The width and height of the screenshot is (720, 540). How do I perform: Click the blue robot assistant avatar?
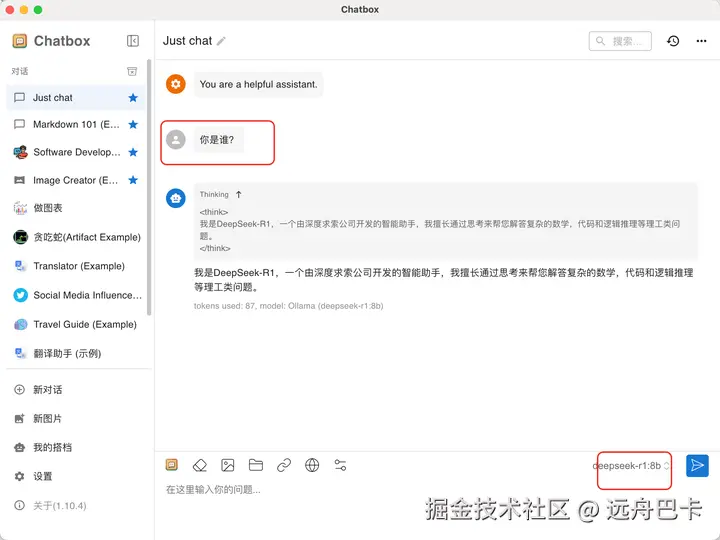pos(176,198)
